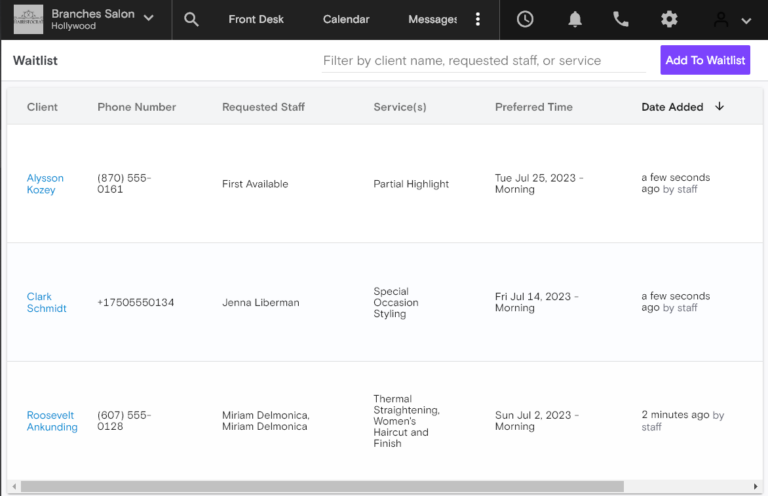768x496 pixels.
Task: Click the waitlist filter text field
Action: click(484, 61)
